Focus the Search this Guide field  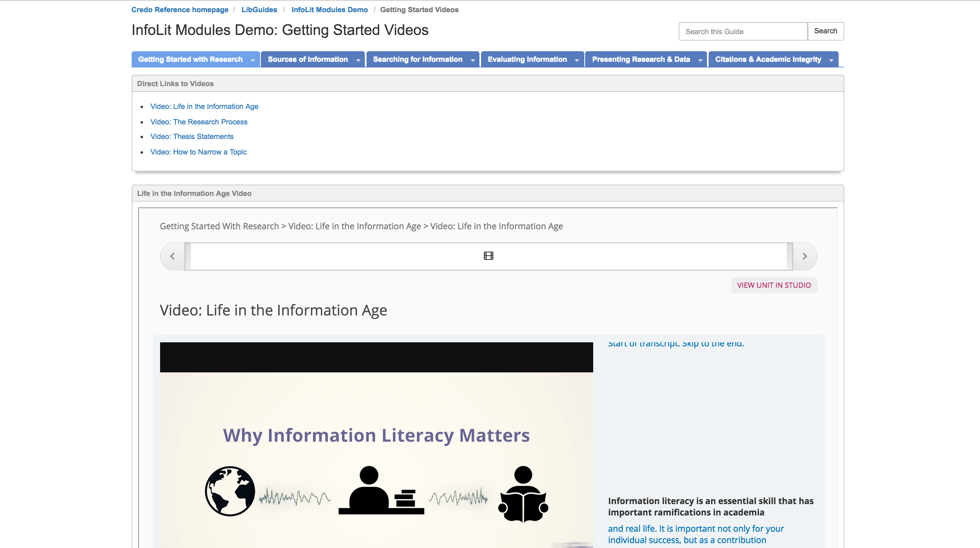743,31
